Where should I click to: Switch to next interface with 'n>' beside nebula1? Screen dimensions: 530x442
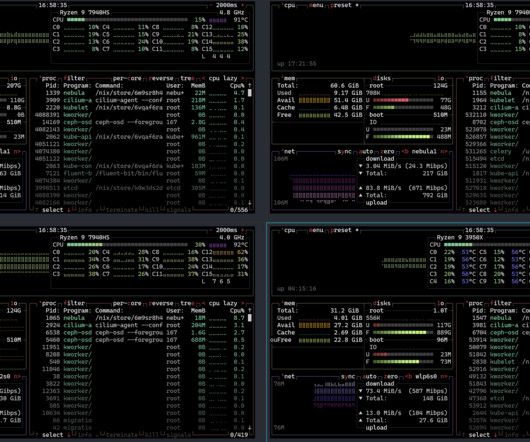pos(444,151)
